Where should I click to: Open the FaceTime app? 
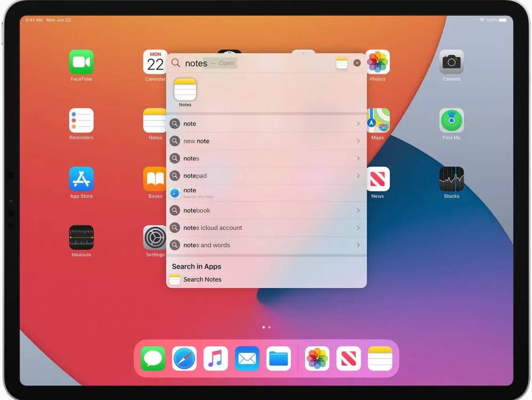click(x=81, y=62)
